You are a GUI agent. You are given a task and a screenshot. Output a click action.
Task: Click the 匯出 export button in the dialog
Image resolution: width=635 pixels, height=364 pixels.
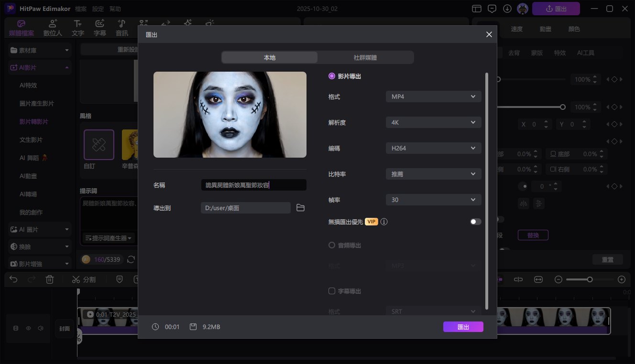point(462,327)
